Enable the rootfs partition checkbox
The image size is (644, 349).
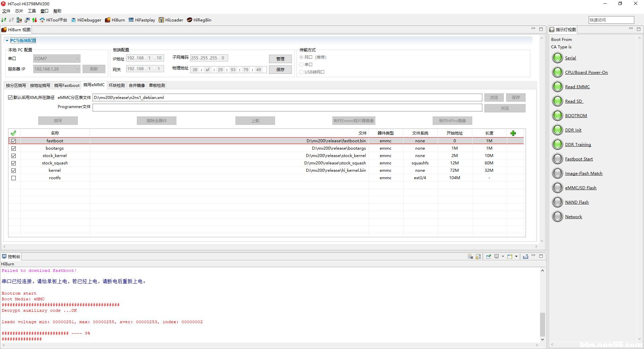click(14, 178)
